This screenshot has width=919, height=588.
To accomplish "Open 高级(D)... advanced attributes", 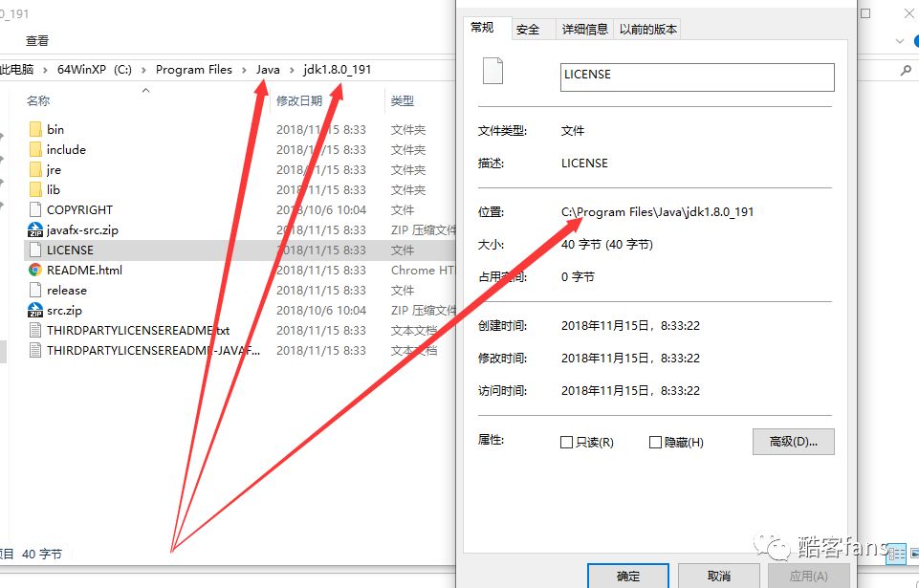I will (x=793, y=442).
